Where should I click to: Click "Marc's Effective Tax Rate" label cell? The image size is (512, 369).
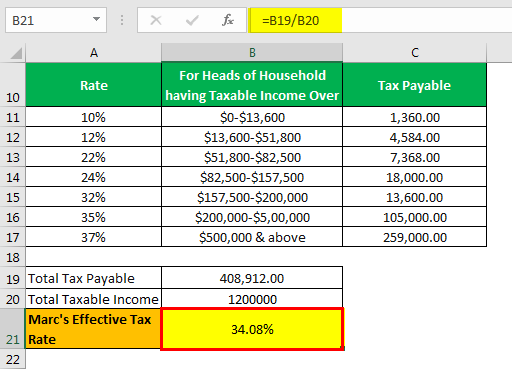click(x=94, y=329)
